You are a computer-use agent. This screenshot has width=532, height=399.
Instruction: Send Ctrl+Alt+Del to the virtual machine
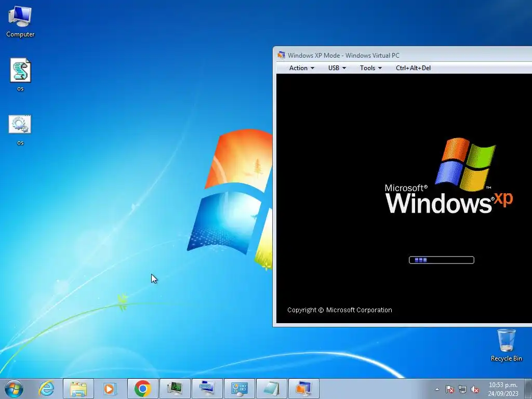(413, 68)
